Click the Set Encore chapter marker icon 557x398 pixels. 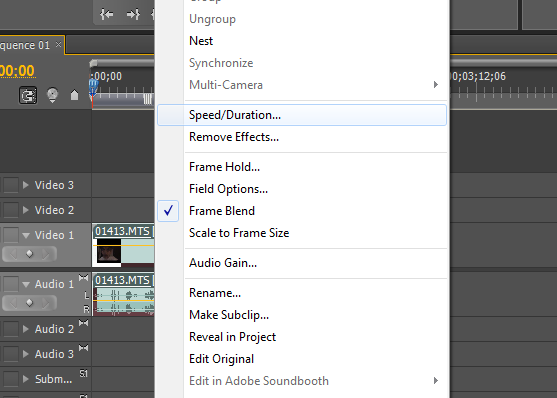tap(52, 95)
